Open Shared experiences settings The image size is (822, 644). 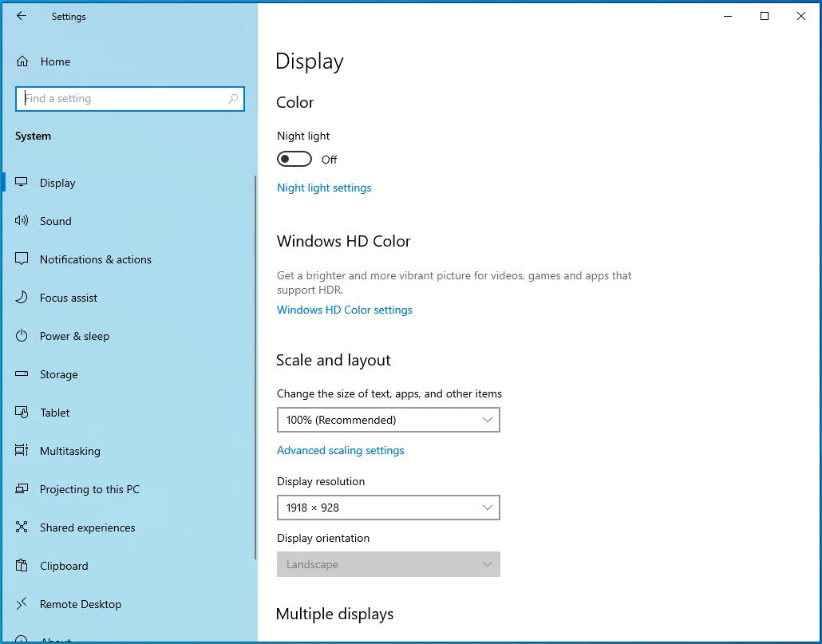click(x=129, y=527)
